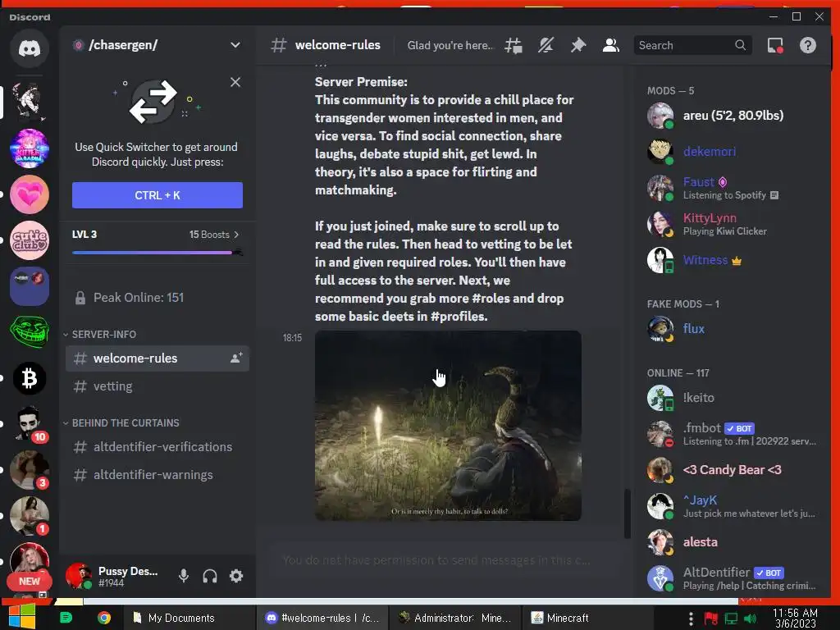Open pinned messages pin icon

pyautogui.click(x=578, y=46)
